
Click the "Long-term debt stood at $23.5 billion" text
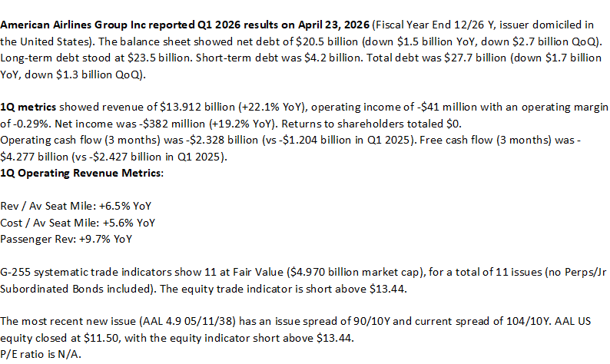96,58
